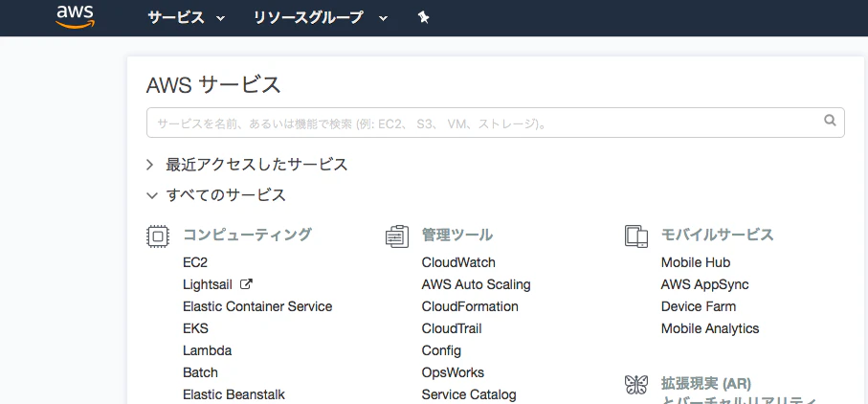
Task: Click the コンピューティング chip icon
Action: tap(157, 236)
